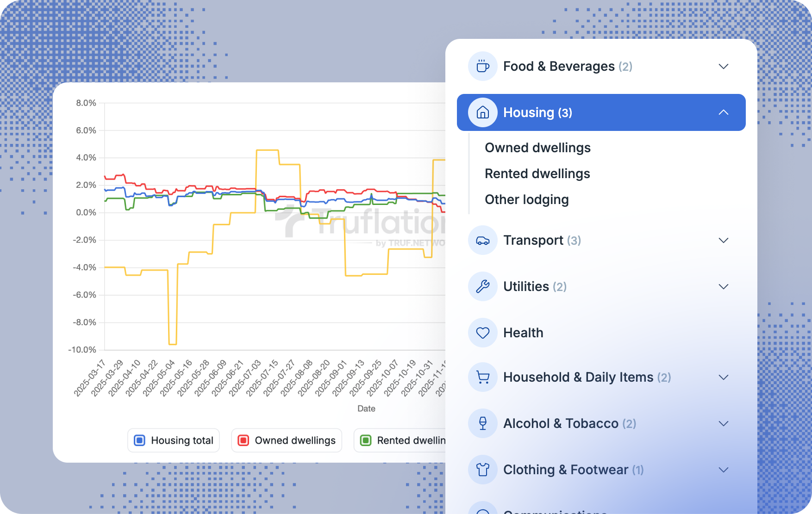The height and width of the screenshot is (514, 812).
Task: Open the Owned dwellings sub-item
Action: coord(537,148)
